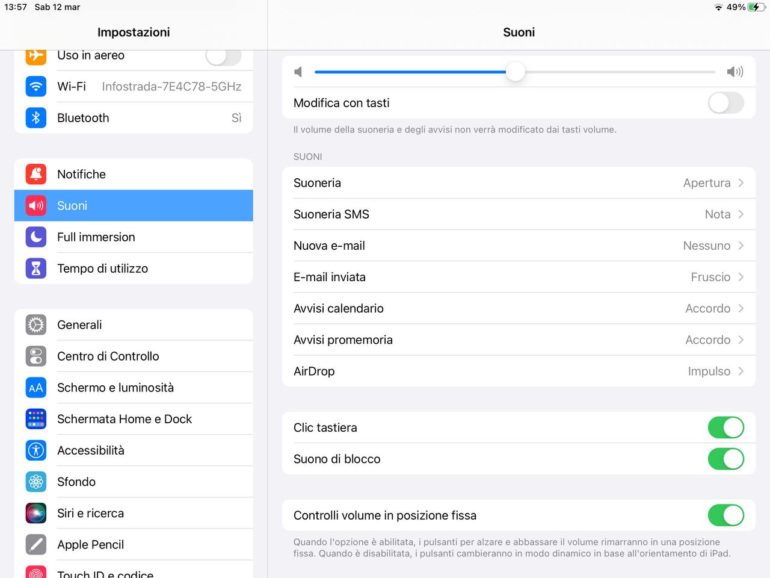The image size is (770, 578).
Task: Disable the Suono di blocco switch
Action: coord(726,459)
